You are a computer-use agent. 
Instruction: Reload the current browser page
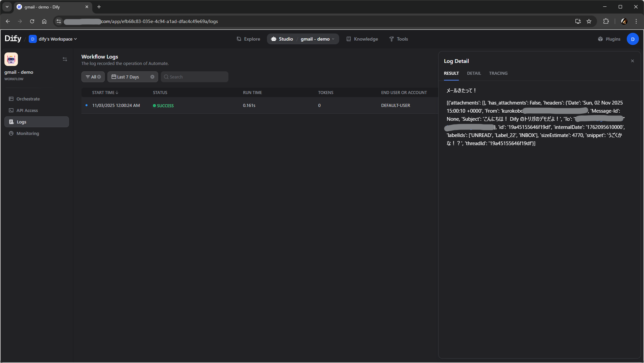(32, 21)
